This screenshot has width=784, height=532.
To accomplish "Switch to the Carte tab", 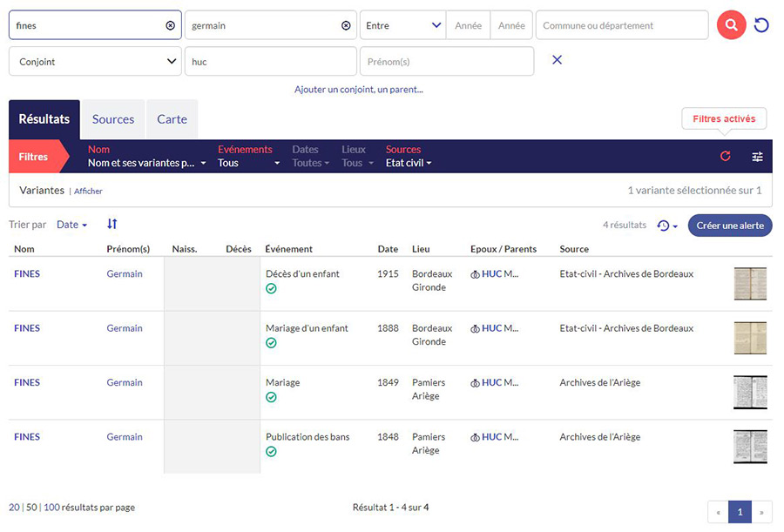I will 172,119.
